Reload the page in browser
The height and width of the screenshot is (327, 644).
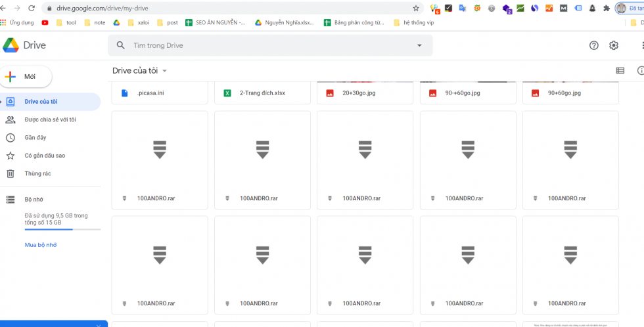(x=32, y=8)
